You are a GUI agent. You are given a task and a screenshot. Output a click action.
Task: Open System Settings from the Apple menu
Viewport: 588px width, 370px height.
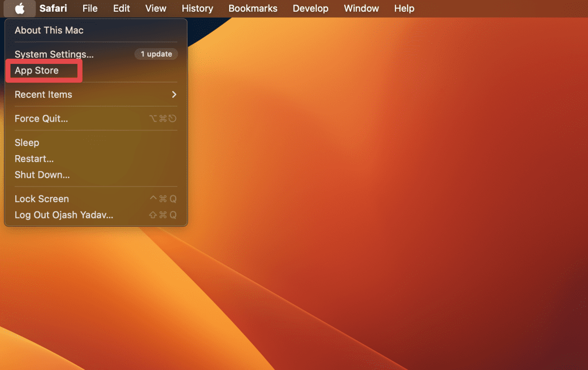click(x=54, y=54)
